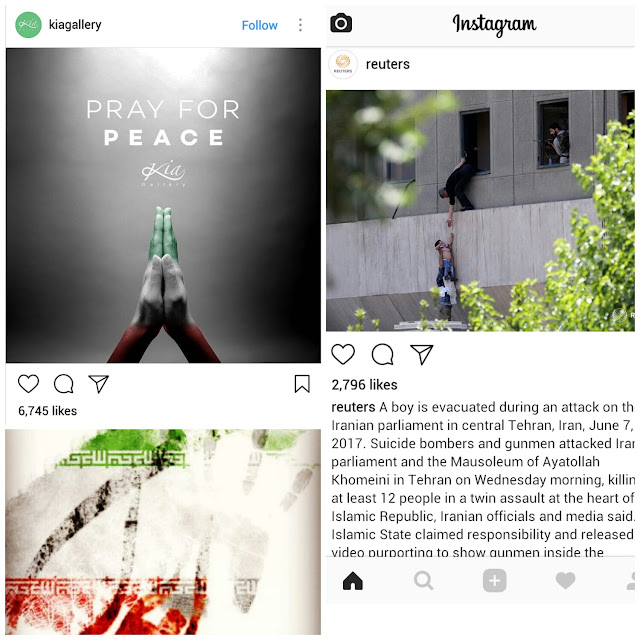The width and height of the screenshot is (640, 640).
Task: View the 6,745 likes list
Action: tap(47, 411)
